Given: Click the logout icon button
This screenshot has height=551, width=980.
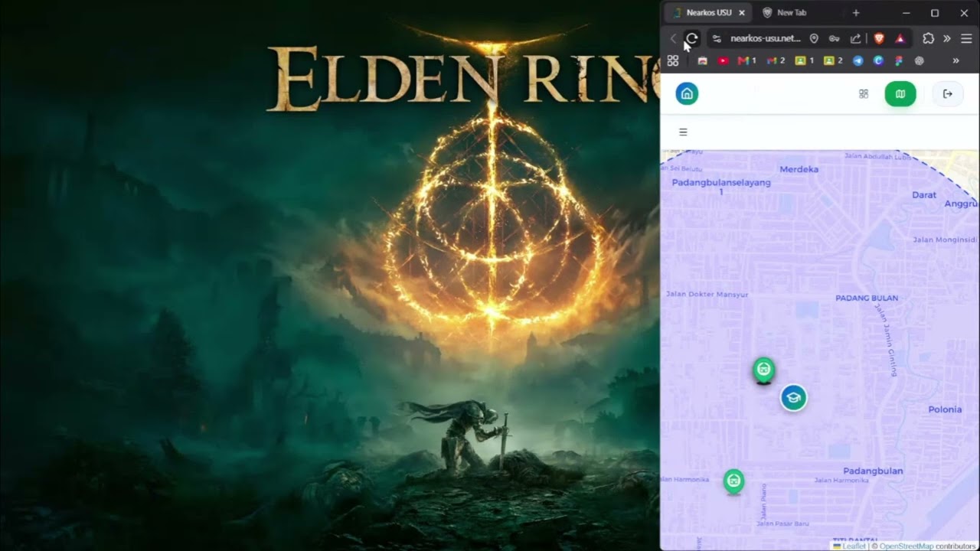Looking at the screenshot, I should pos(948,93).
